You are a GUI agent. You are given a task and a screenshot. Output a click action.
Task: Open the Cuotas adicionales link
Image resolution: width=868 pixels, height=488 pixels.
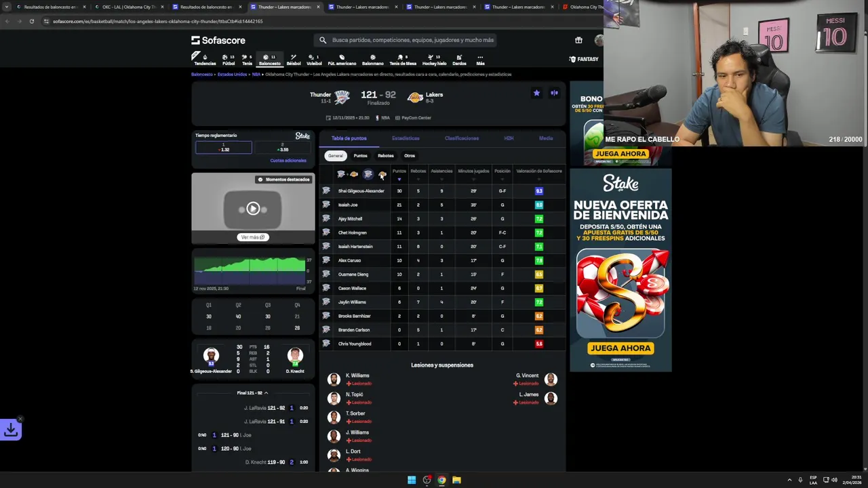[288, 161]
